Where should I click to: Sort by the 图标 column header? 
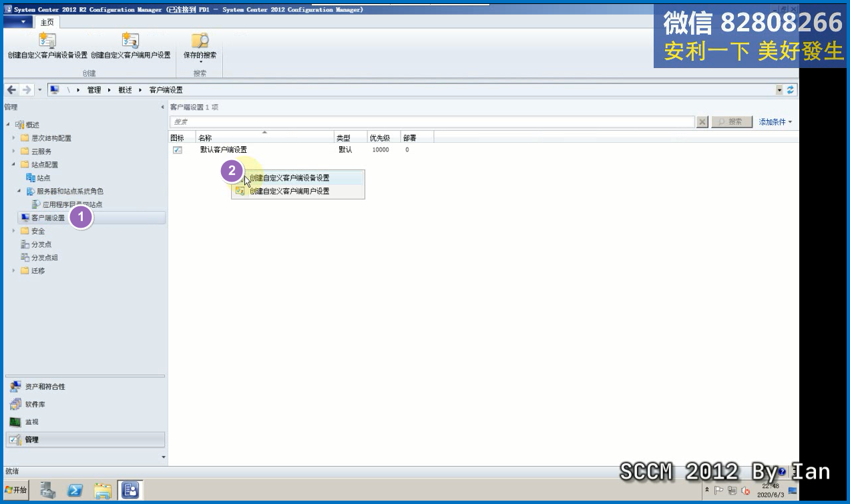pos(182,138)
